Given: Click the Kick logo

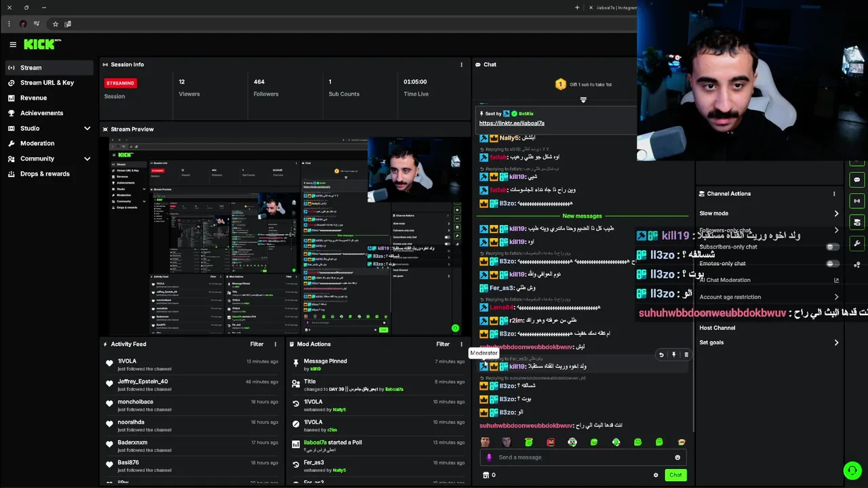Looking at the screenshot, I should (x=42, y=44).
